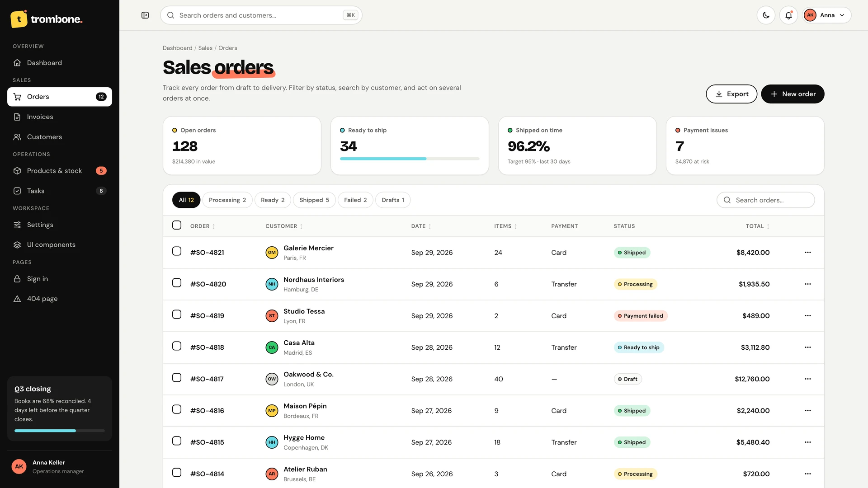Open order #SO-4816 link
This screenshot has height=488, width=868.
207,411
